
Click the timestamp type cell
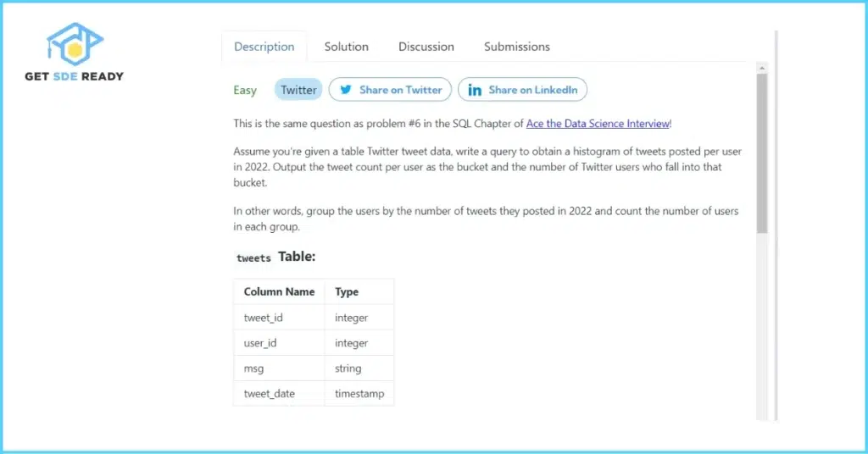[x=359, y=394]
